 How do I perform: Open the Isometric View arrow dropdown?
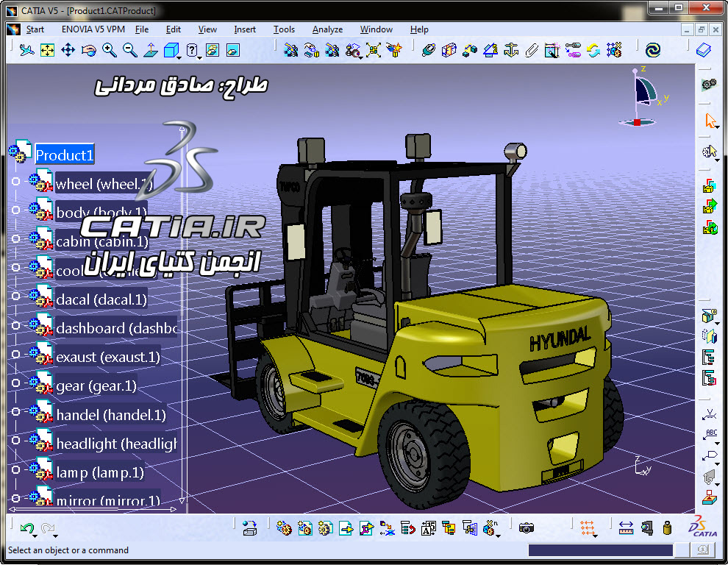click(x=179, y=58)
